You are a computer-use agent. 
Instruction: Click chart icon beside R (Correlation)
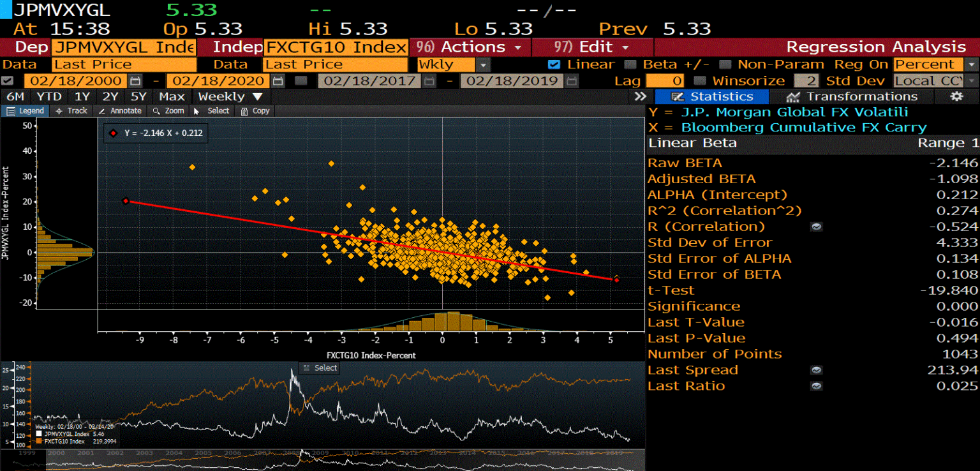(816, 227)
